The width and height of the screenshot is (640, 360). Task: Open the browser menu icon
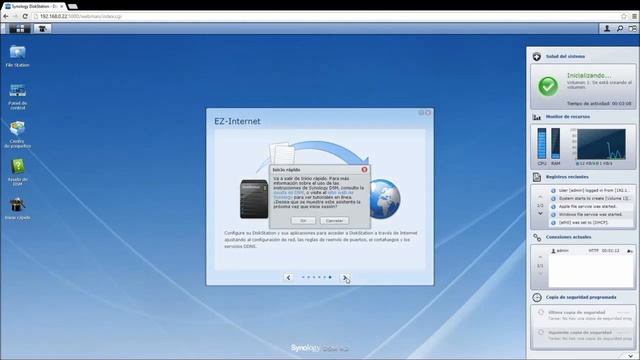click(x=634, y=16)
